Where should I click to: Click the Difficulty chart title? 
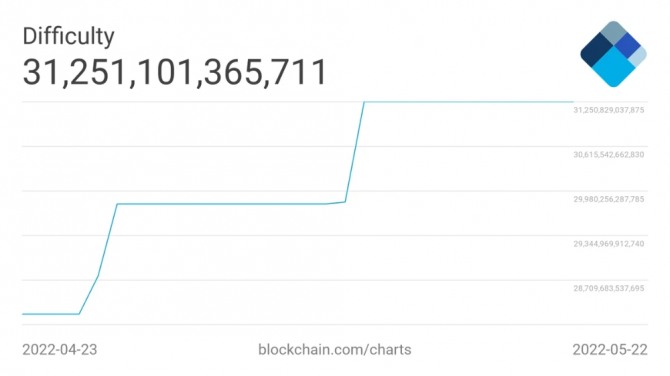click(68, 36)
